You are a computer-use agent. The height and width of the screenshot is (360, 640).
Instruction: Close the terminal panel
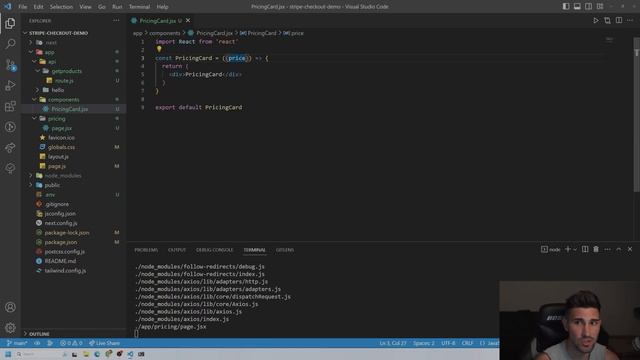coord(630,249)
